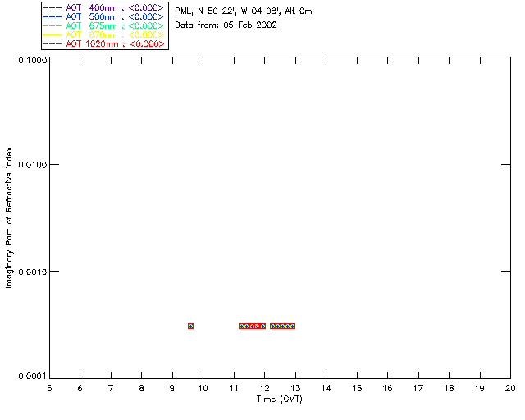525x420 pixels.
Task: Click the x-axis label 18
Action: [449, 388]
